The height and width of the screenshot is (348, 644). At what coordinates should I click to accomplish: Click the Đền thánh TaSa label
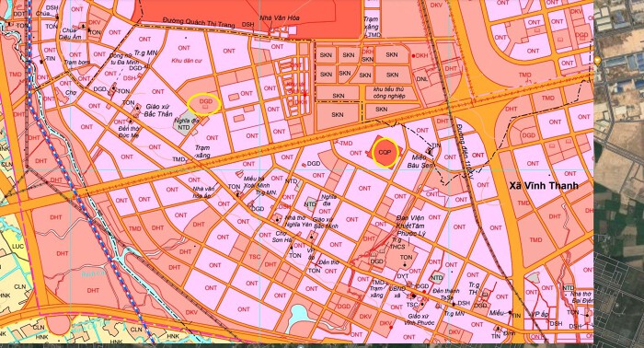[443, 294]
